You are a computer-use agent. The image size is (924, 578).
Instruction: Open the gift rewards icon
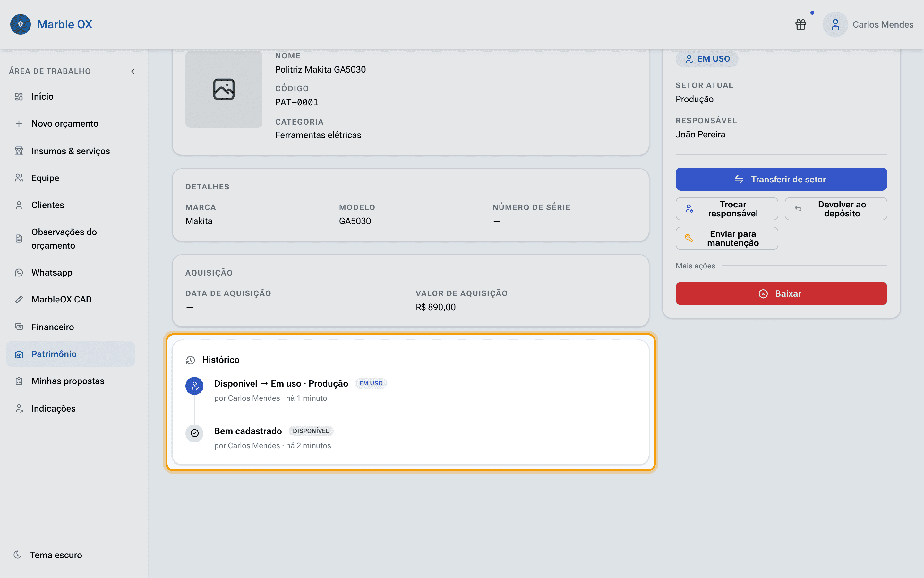[801, 24]
